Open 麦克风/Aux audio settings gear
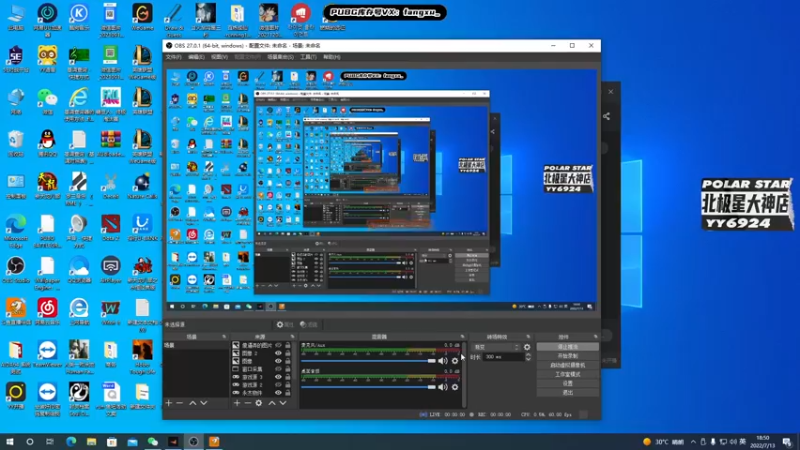Image resolution: width=800 pixels, height=450 pixels. [x=455, y=361]
